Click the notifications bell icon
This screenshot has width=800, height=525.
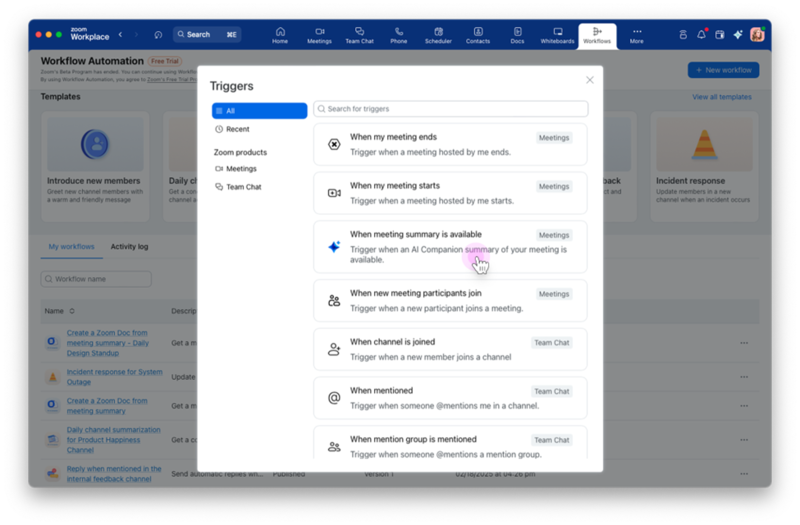(701, 34)
